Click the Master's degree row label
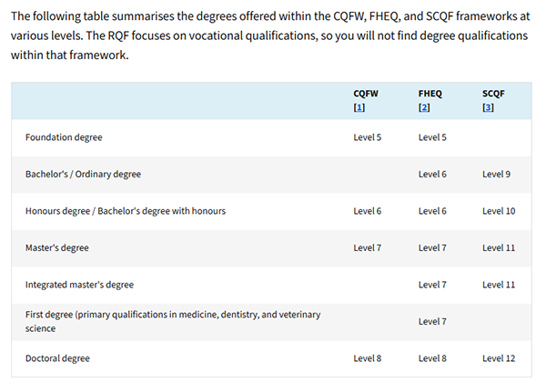Screen dimensions: 546x392 [56, 247]
